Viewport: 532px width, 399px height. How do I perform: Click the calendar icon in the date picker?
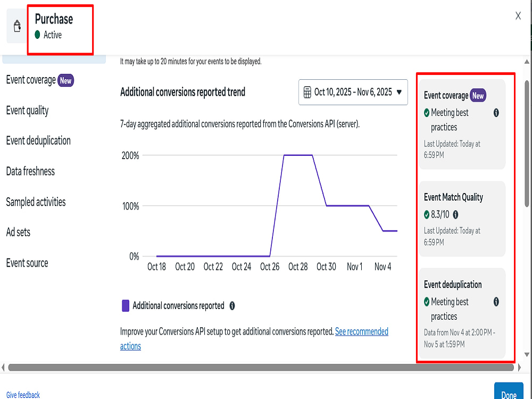coord(307,92)
